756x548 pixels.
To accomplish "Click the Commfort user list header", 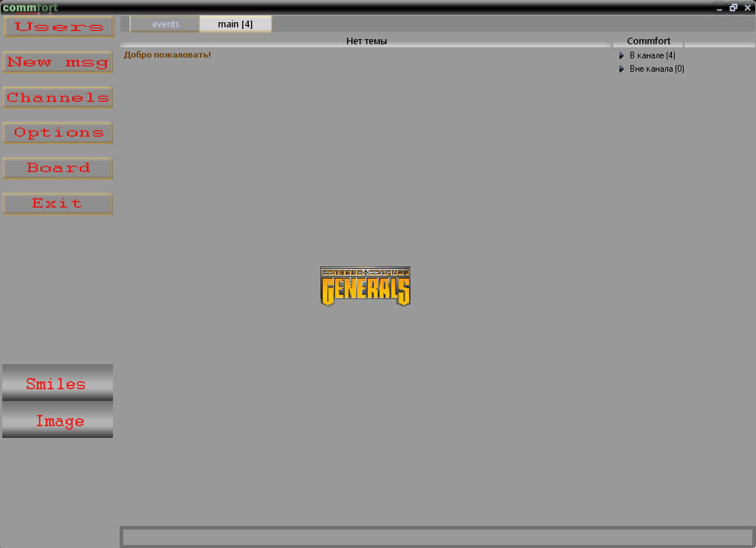I will coord(648,41).
